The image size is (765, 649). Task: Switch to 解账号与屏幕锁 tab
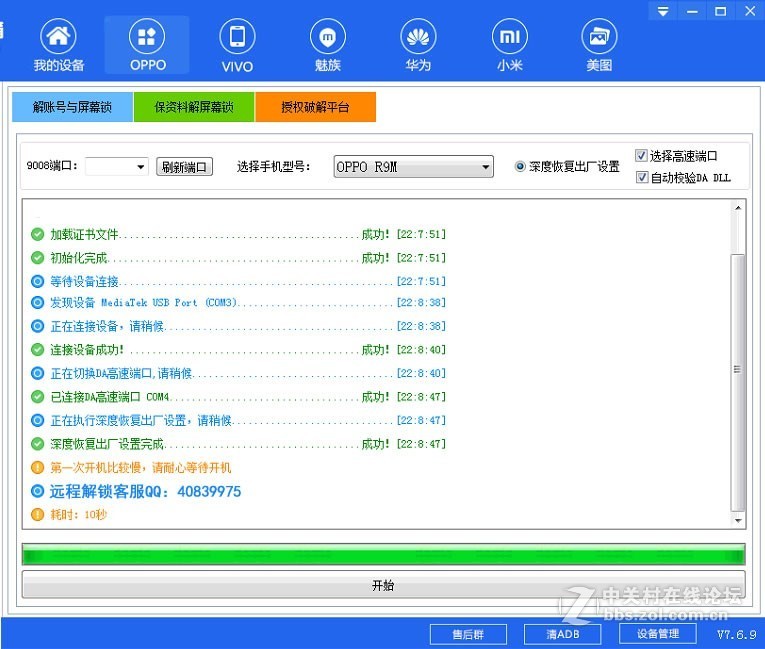pos(72,107)
